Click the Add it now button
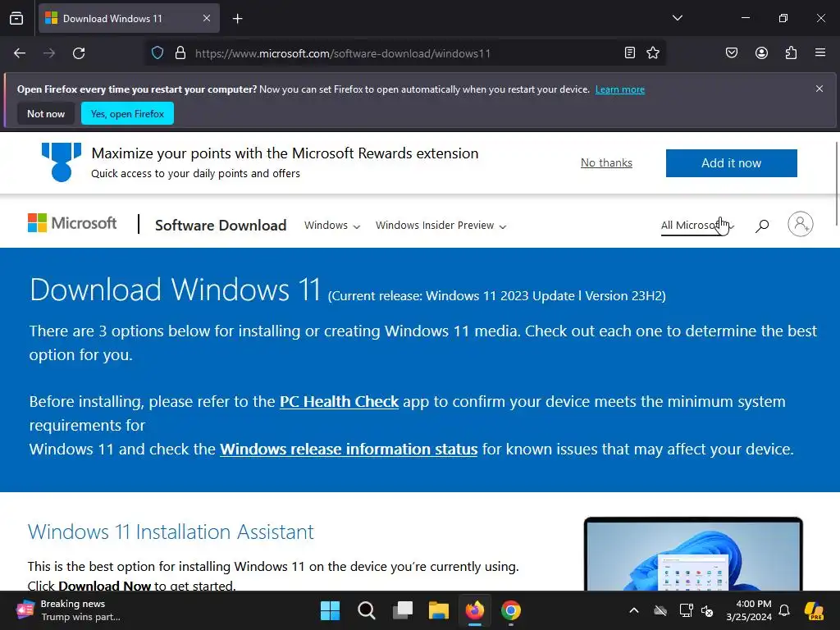 point(731,163)
